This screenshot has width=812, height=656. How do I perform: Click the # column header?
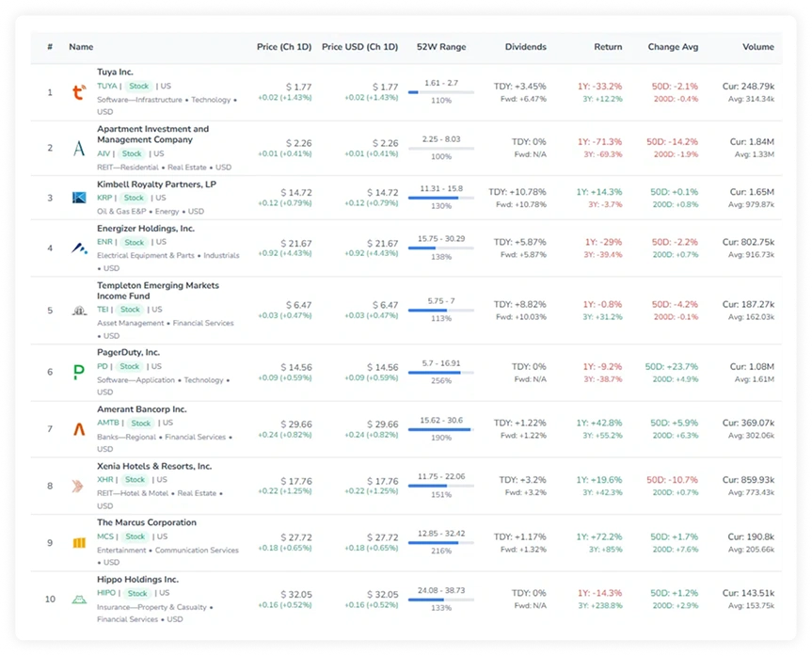pos(50,47)
